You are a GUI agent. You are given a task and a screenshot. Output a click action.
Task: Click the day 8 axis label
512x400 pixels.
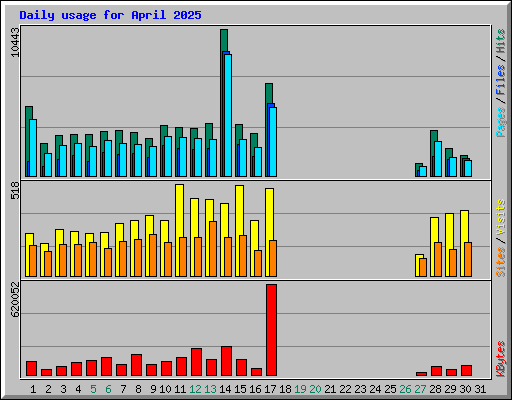tap(138, 389)
